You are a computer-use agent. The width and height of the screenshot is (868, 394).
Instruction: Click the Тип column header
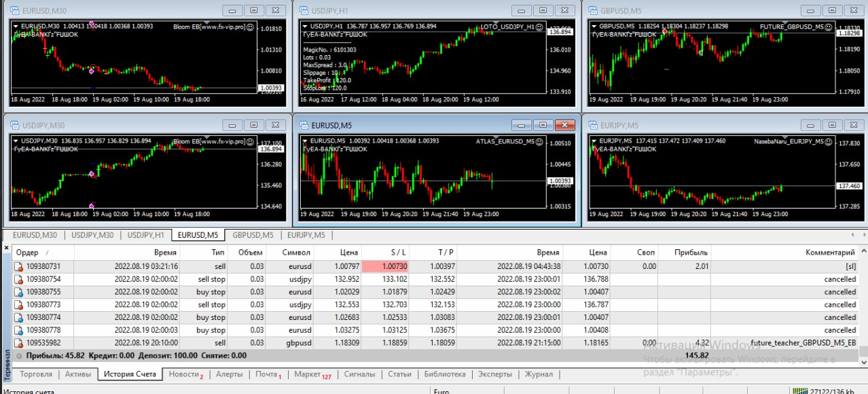[x=205, y=252]
